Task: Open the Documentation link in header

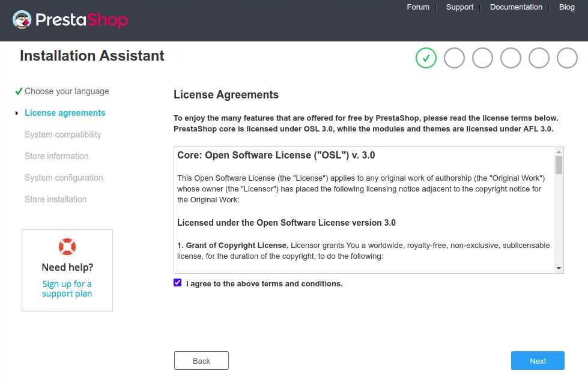Action: click(x=516, y=7)
